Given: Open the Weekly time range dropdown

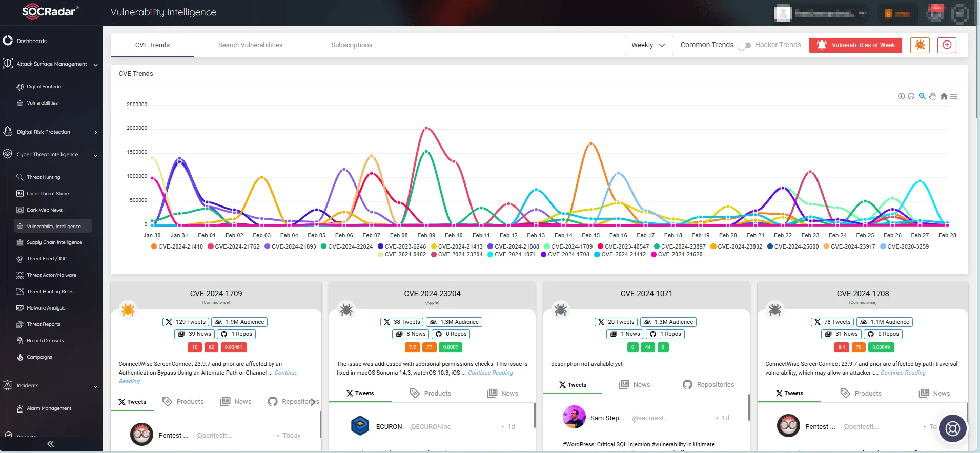Looking at the screenshot, I should (649, 45).
